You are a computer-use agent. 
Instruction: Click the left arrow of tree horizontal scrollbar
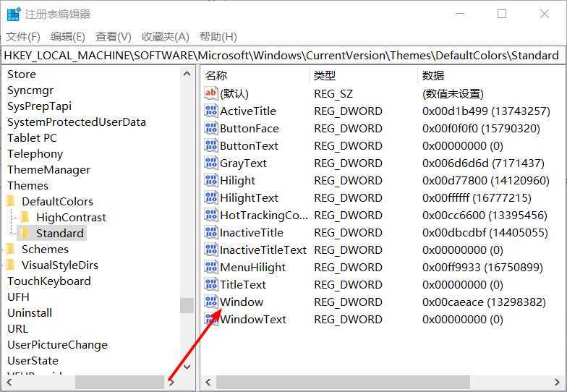(x=9, y=382)
